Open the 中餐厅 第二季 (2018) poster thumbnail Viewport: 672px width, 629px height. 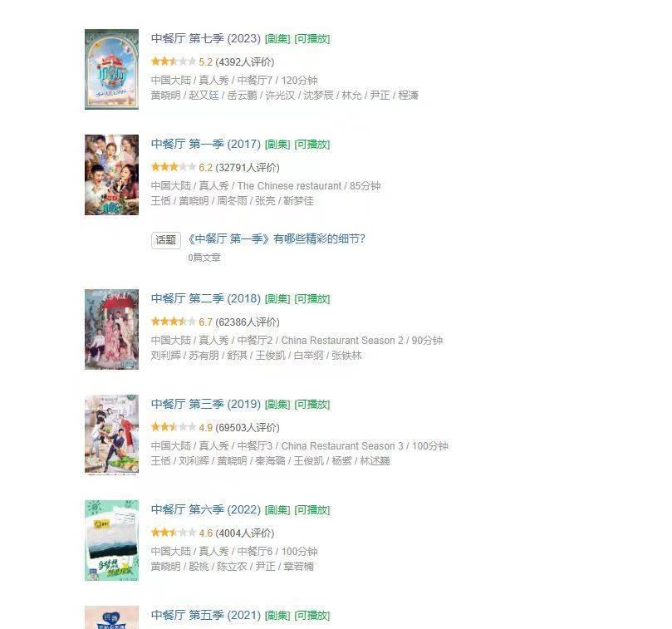point(111,329)
